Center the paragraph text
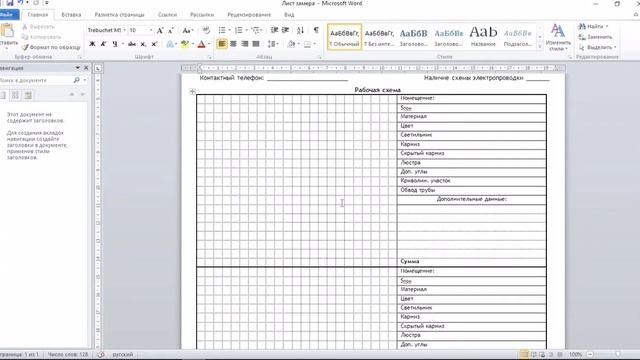This screenshot has width=640, height=360. click(233, 44)
